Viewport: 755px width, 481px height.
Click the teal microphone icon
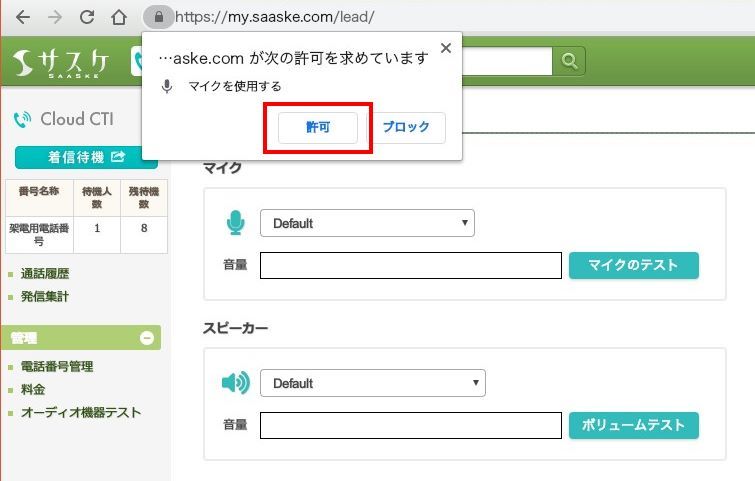point(235,223)
